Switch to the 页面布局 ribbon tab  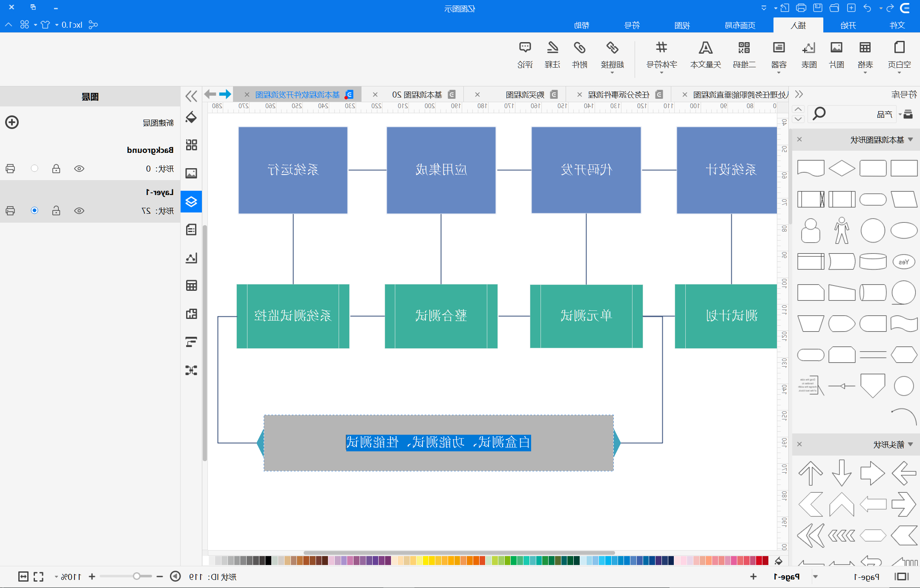click(x=740, y=26)
